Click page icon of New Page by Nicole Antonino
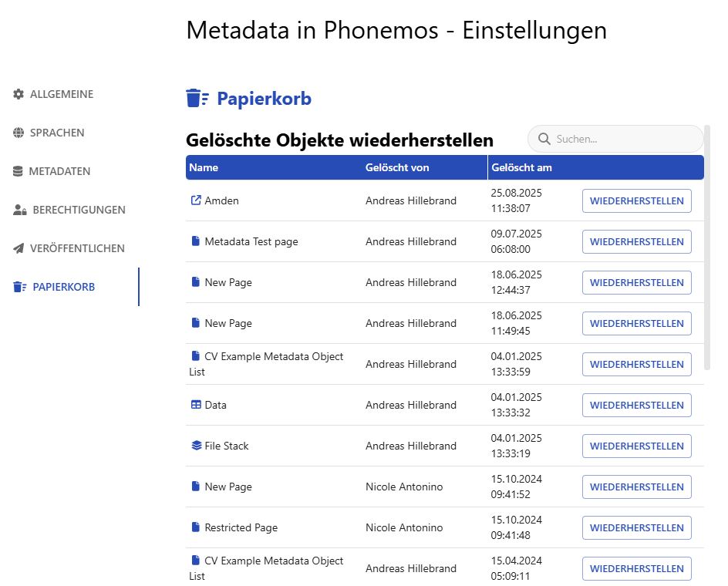728x586 pixels. point(196,487)
